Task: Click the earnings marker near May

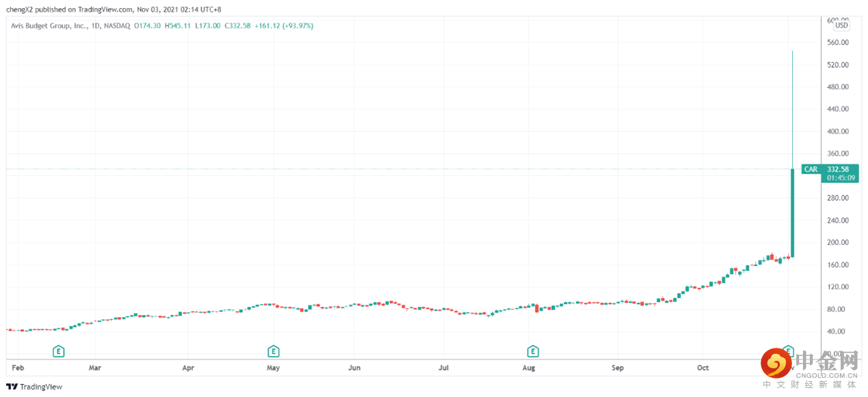Action: click(273, 351)
